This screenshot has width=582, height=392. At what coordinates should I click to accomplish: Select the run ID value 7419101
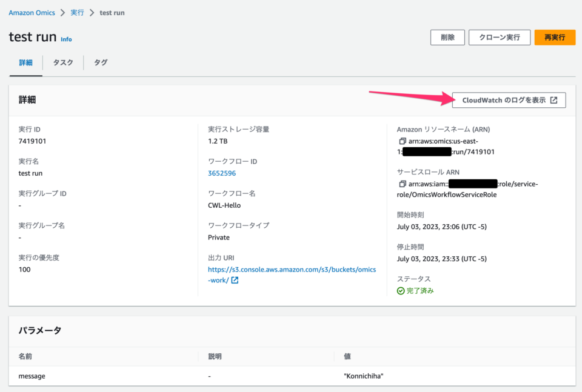coord(32,141)
